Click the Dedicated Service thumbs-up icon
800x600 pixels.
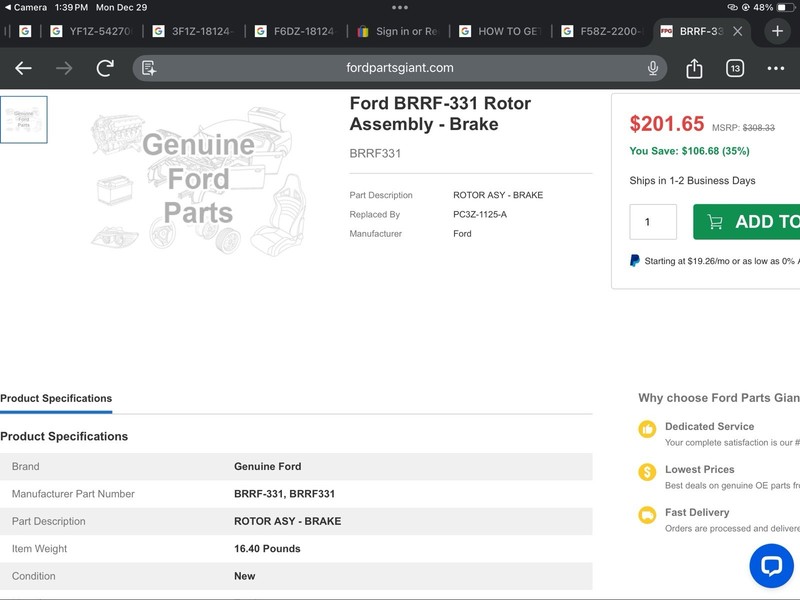coord(647,429)
